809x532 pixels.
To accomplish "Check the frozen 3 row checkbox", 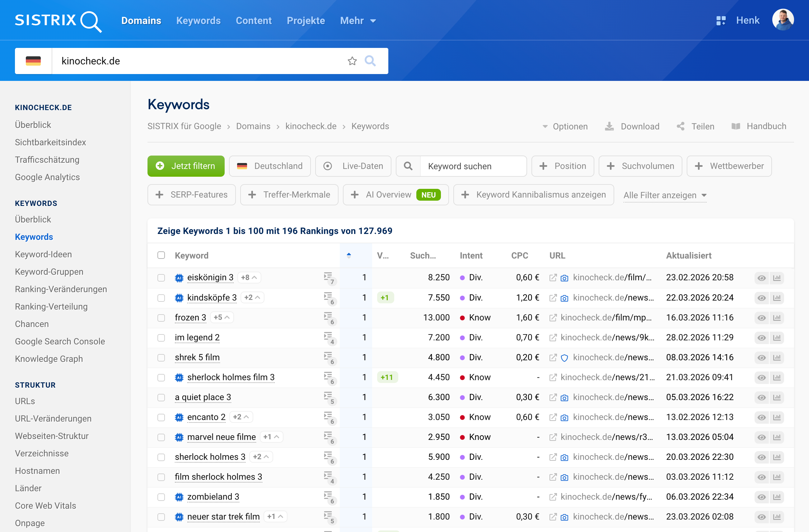I will point(161,318).
